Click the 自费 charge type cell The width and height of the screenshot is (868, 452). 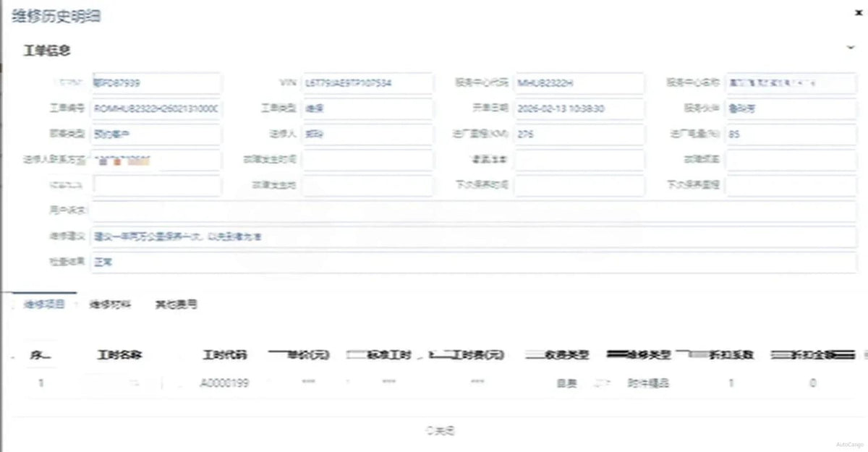click(x=567, y=383)
